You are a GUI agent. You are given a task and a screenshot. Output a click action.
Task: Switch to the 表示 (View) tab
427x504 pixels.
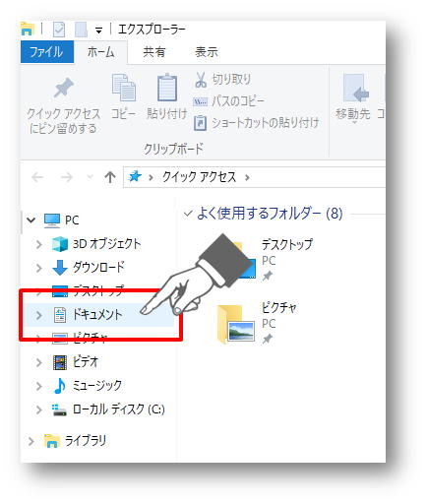tap(207, 52)
